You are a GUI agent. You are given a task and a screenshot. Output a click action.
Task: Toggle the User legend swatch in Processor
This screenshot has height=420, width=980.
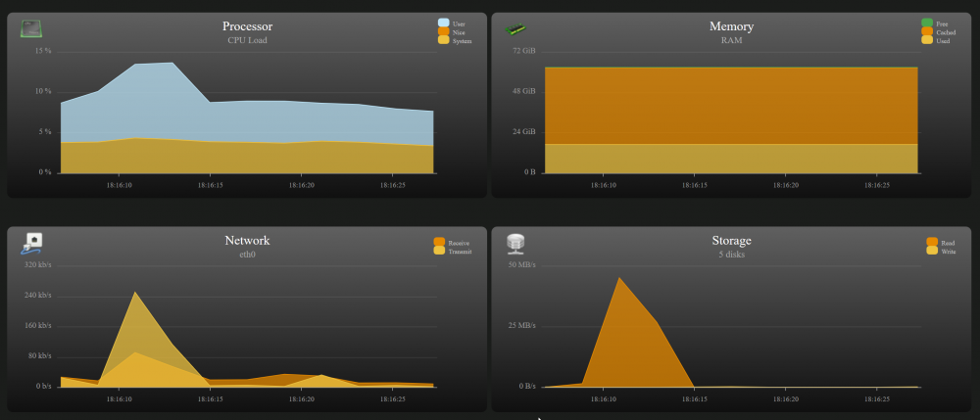point(443,23)
